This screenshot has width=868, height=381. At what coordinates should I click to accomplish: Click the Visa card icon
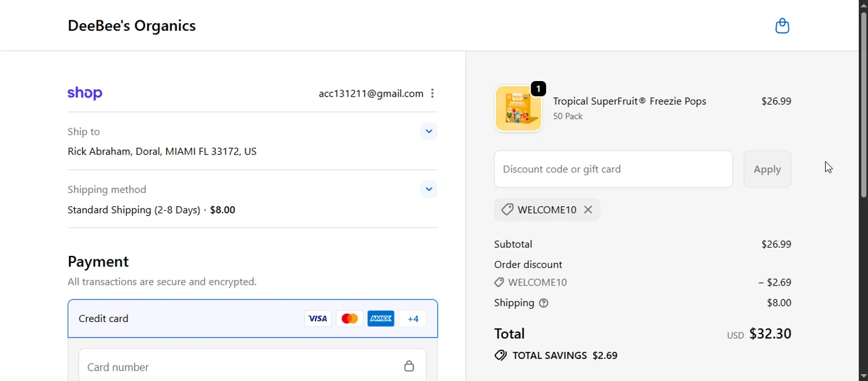318,318
